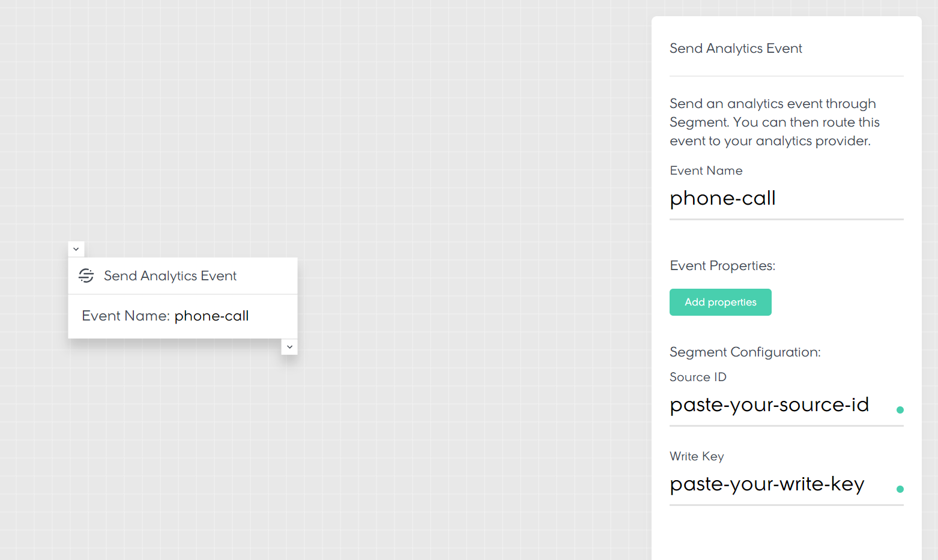
Task: Expand the bottom-right chevron below the node
Action: pos(289,347)
